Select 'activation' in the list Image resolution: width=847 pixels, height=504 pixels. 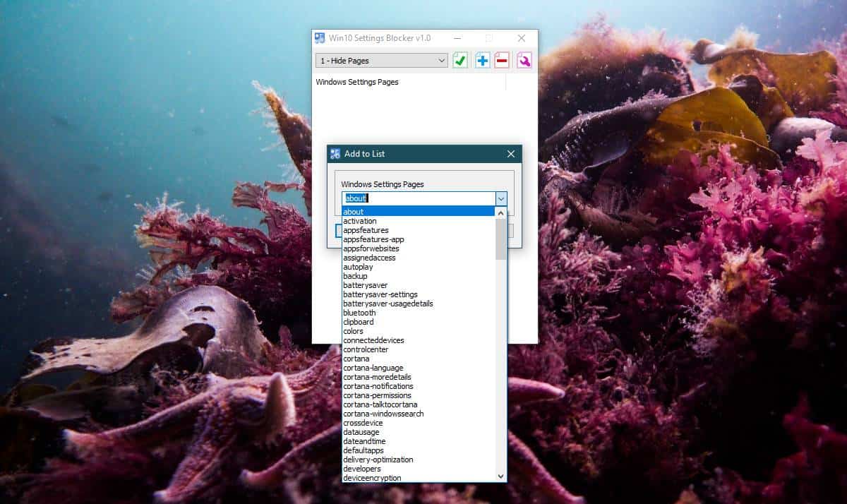[419, 221]
